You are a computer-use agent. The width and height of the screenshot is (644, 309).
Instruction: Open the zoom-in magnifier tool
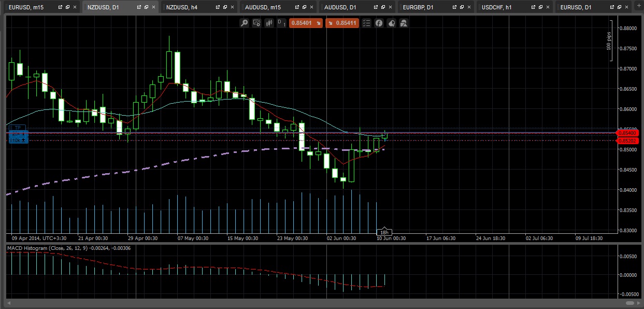244,23
